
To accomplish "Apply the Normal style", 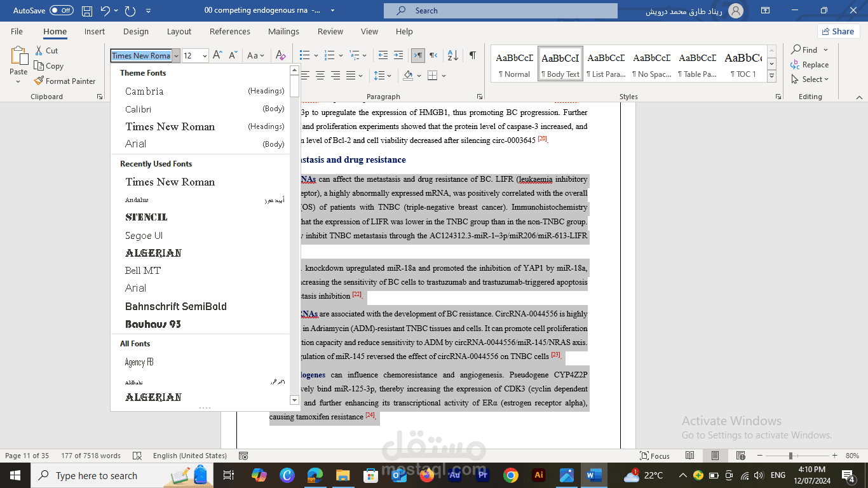I will point(515,64).
